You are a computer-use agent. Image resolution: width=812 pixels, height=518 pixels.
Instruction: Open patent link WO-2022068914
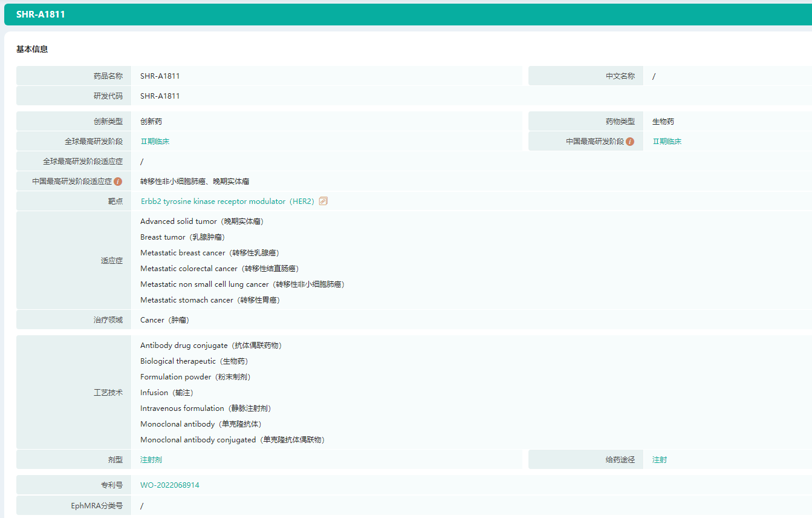(x=170, y=485)
